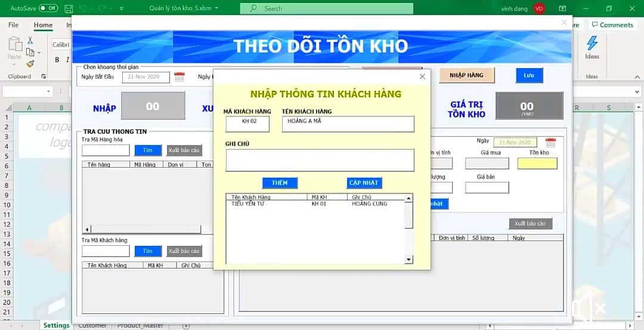
Task: Click Xuất báo cáo next to Khách hàng search
Action: 184,251
